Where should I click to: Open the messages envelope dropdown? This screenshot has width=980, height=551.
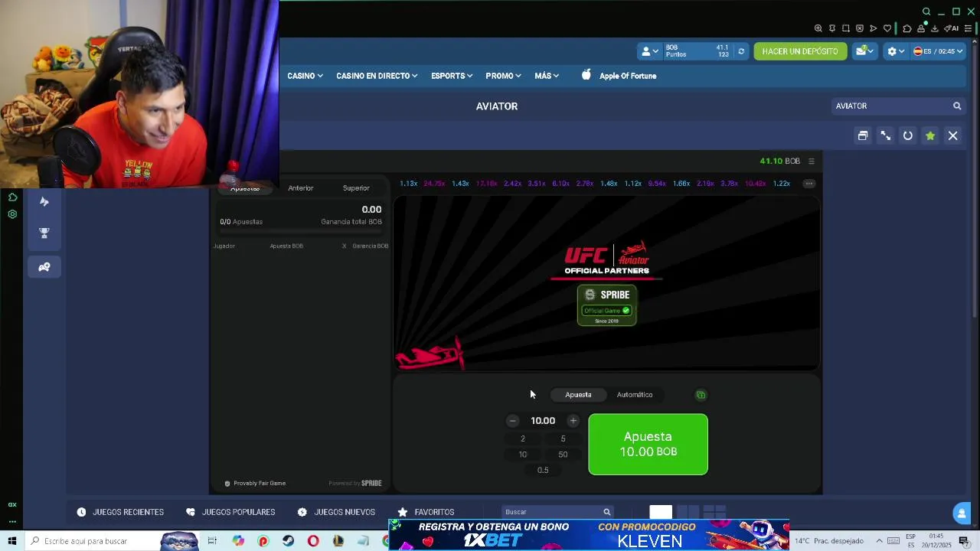pyautogui.click(x=864, y=51)
